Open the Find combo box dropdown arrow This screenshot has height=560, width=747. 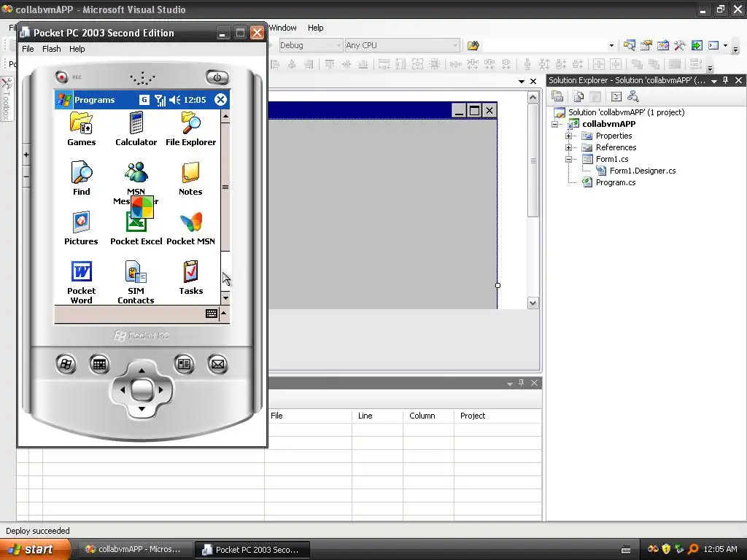click(x=611, y=46)
